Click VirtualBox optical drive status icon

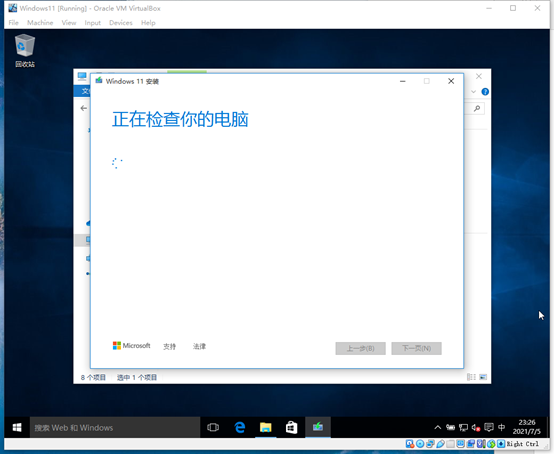click(x=420, y=444)
